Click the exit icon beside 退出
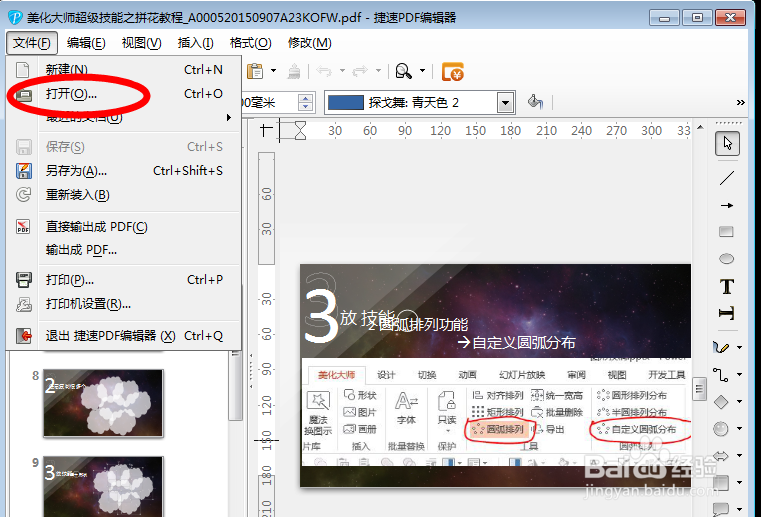Viewport: 761px width, 517px height. tap(23, 335)
